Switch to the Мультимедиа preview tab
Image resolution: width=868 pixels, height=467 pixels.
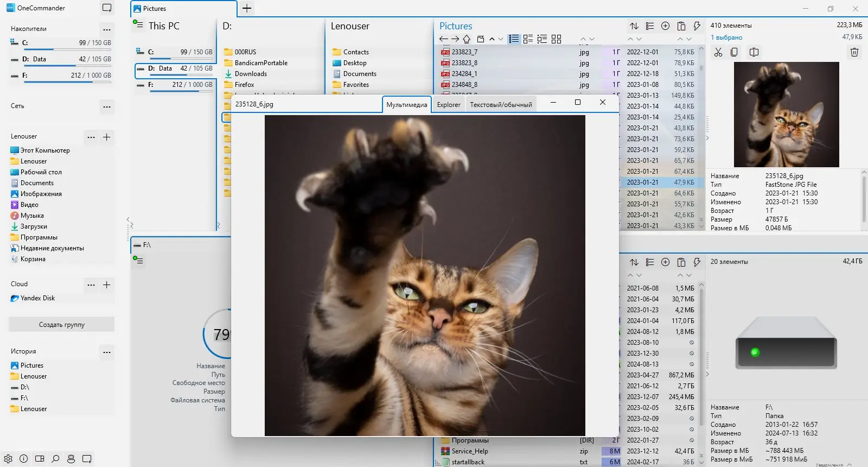click(407, 105)
